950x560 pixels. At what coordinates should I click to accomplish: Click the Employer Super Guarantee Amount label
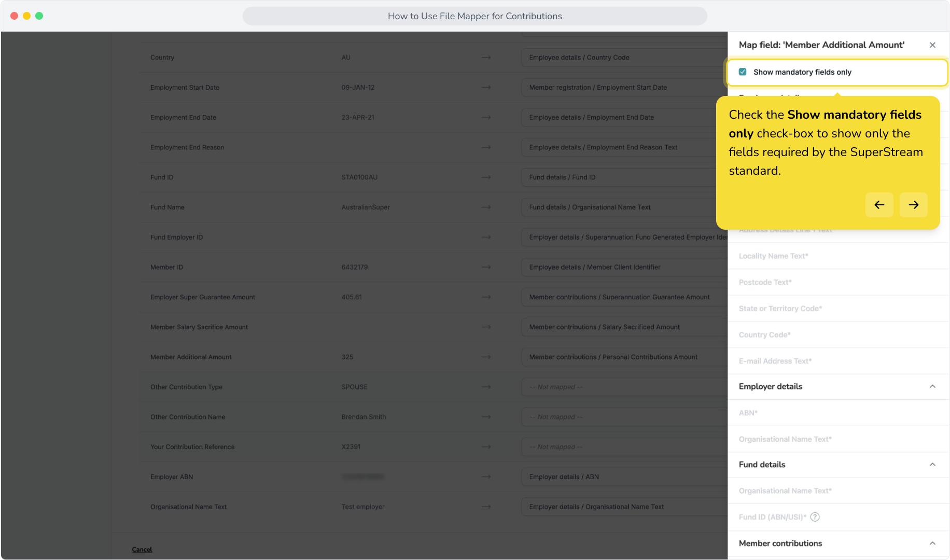point(203,297)
